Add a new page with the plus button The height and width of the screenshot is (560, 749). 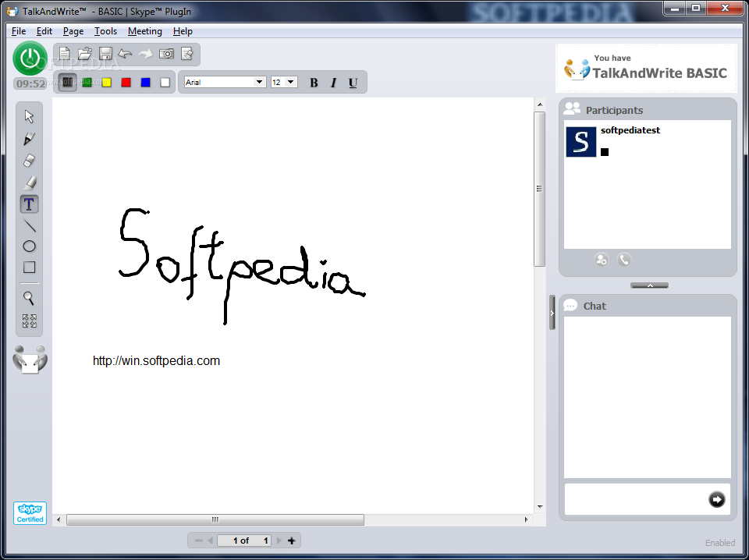pos(291,541)
